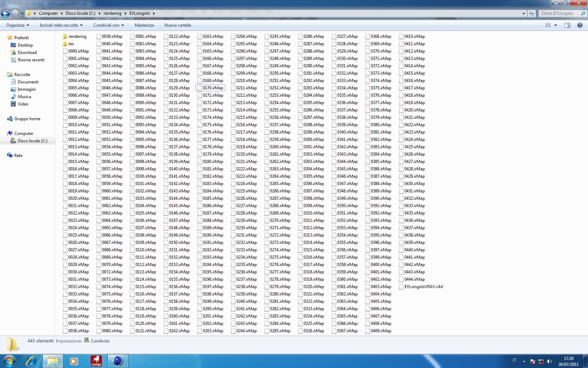Click the Forward navigation arrow button

tap(15, 13)
